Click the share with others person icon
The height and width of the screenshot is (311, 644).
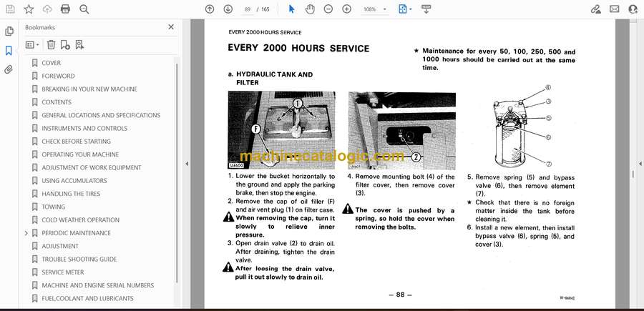click(x=633, y=9)
